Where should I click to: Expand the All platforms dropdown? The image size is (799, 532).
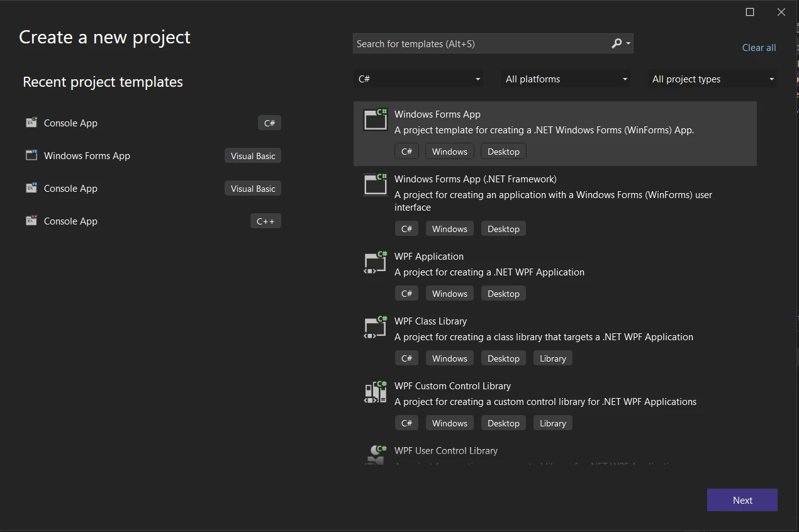pos(566,79)
